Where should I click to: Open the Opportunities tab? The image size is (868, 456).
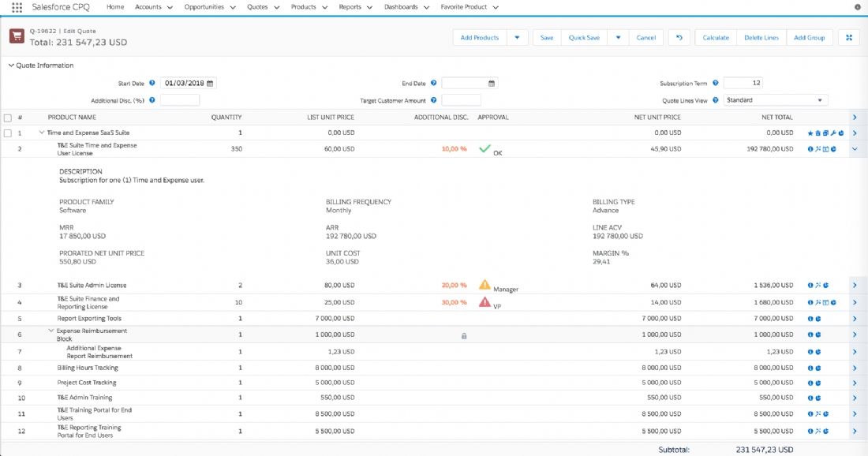204,7
